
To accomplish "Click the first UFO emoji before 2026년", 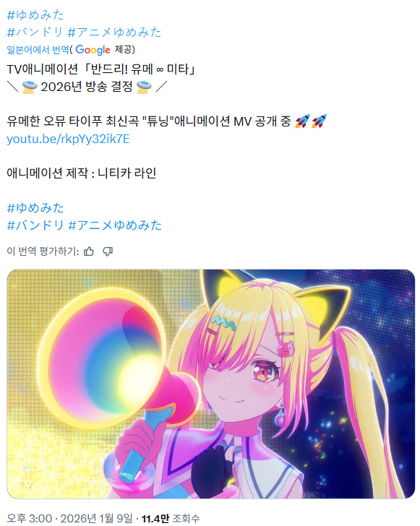I will 30,87.
